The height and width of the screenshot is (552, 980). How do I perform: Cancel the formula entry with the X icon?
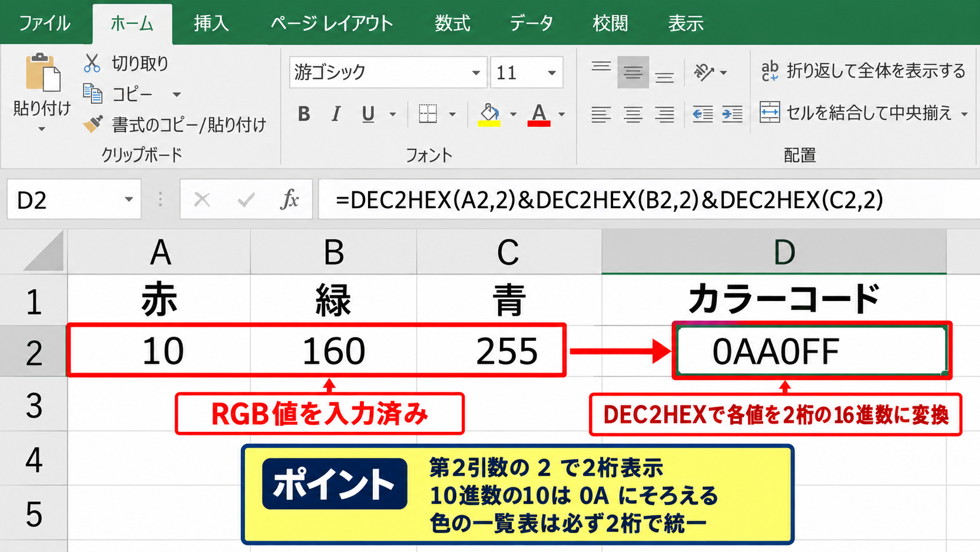(202, 200)
